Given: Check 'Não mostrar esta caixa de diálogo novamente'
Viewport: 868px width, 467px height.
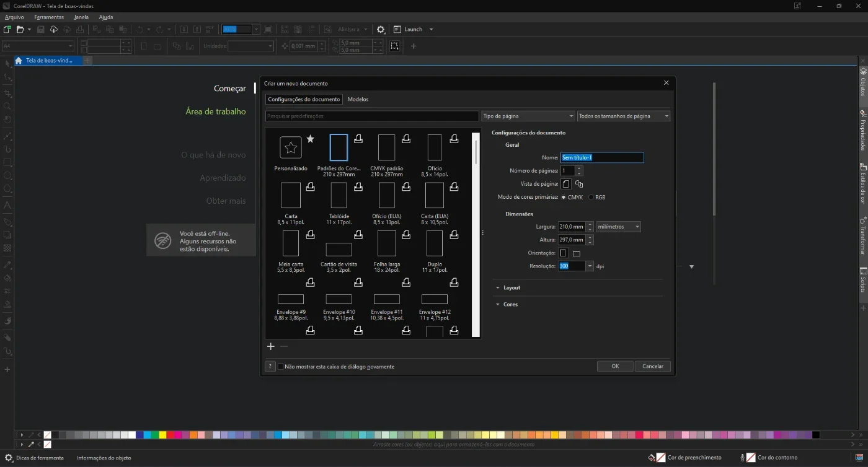Looking at the screenshot, I should (280, 367).
